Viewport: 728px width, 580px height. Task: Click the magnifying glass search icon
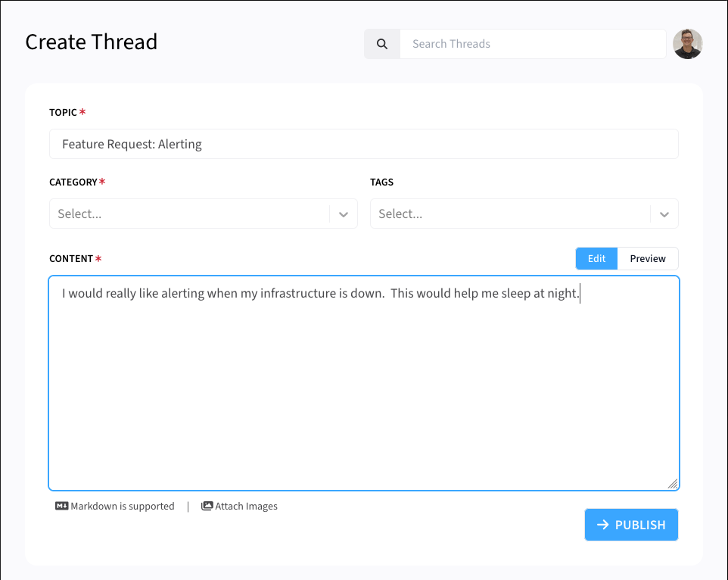pos(382,44)
